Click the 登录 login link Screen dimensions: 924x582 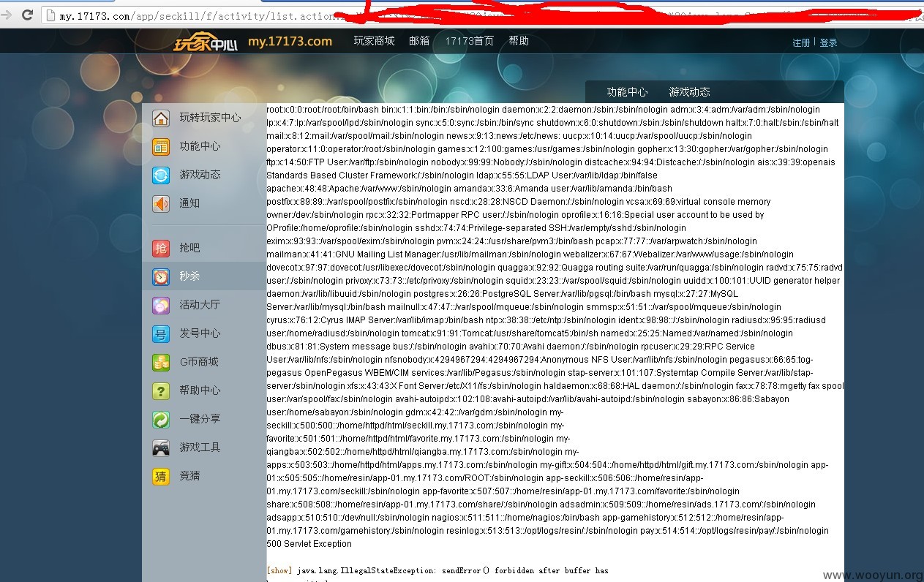point(828,43)
